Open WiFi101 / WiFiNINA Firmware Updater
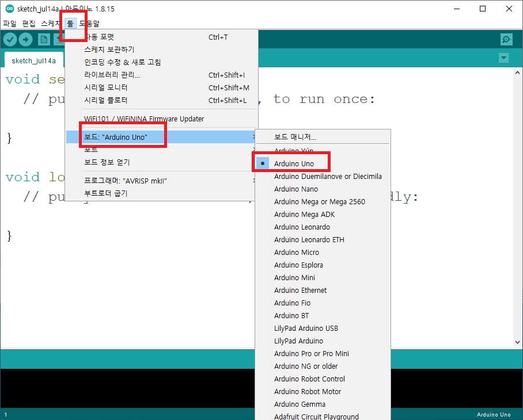The width and height of the screenshot is (523, 420). pos(161,119)
